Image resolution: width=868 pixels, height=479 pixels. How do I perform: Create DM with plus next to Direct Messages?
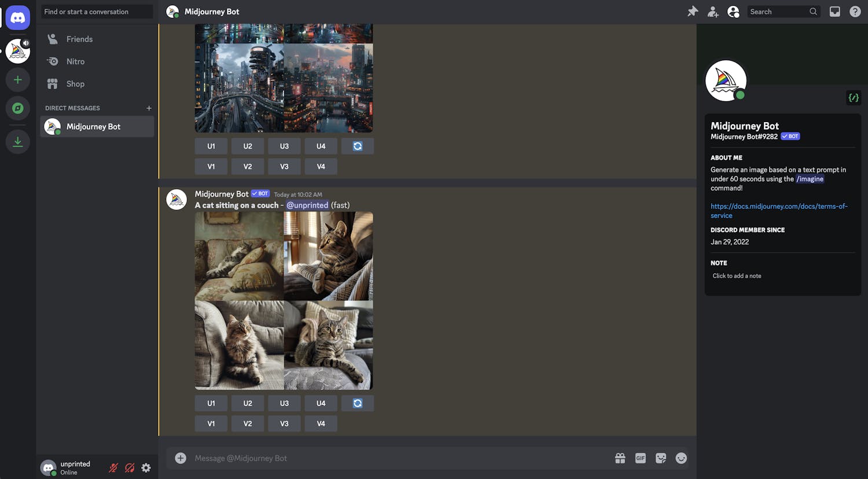pyautogui.click(x=149, y=108)
